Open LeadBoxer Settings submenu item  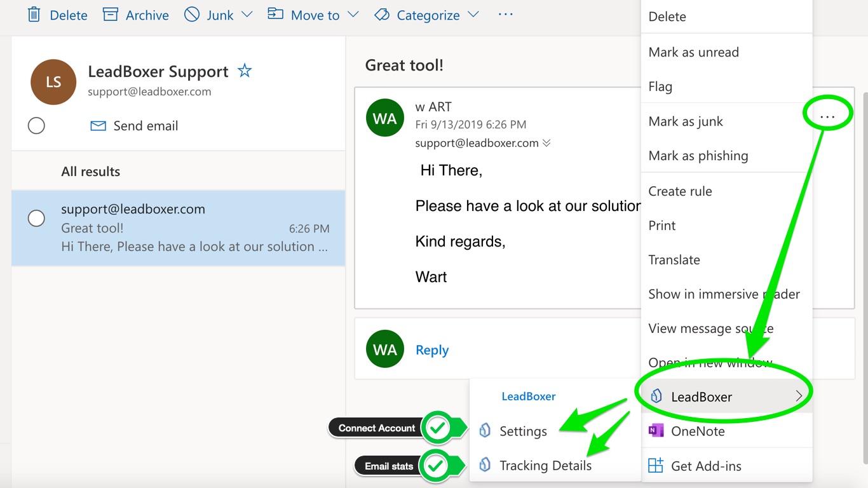click(x=555, y=431)
